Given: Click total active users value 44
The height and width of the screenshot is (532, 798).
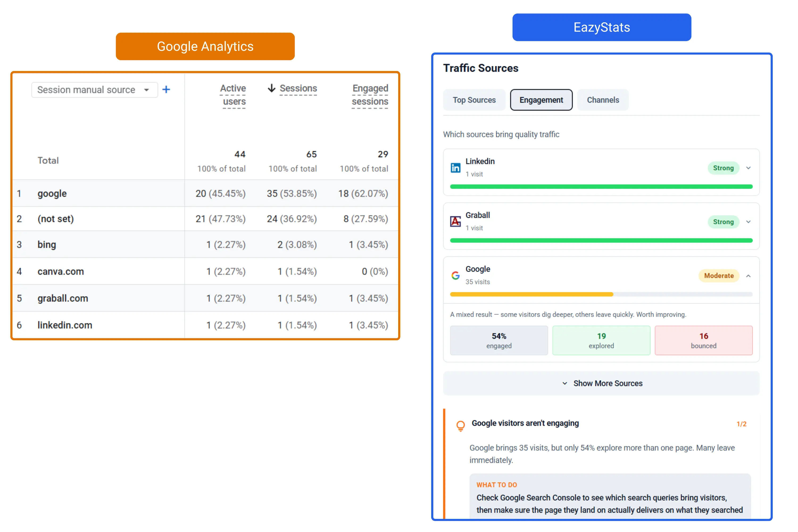Looking at the screenshot, I should click(x=240, y=154).
